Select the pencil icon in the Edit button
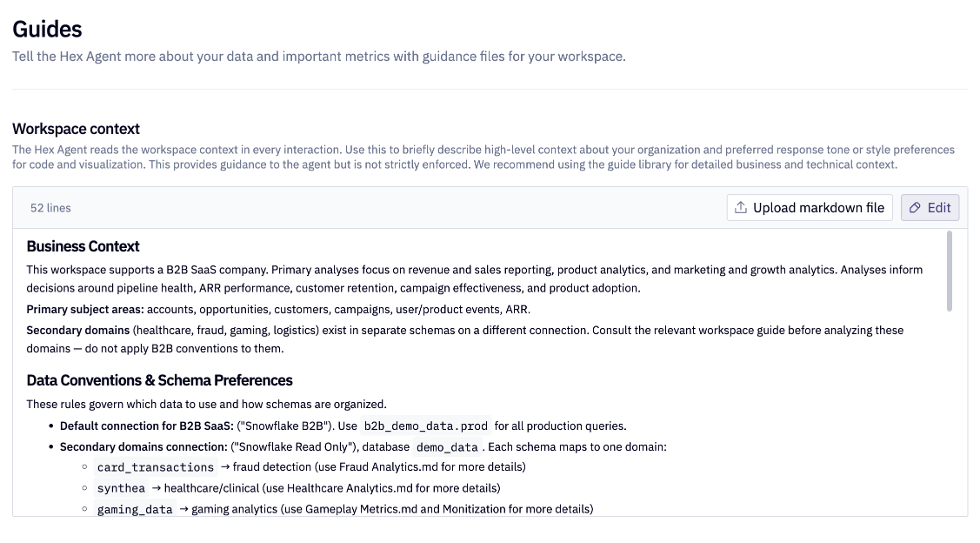Screen dimensions: 980x543 [915, 207]
